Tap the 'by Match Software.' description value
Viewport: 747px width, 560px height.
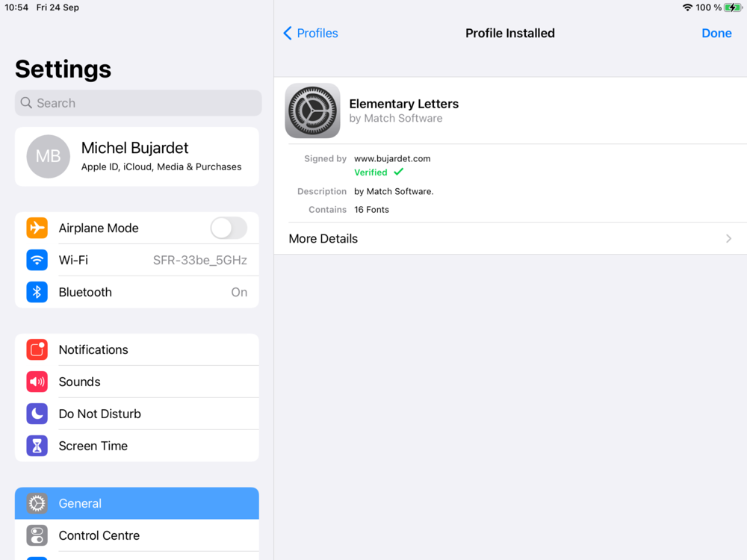coord(394,191)
